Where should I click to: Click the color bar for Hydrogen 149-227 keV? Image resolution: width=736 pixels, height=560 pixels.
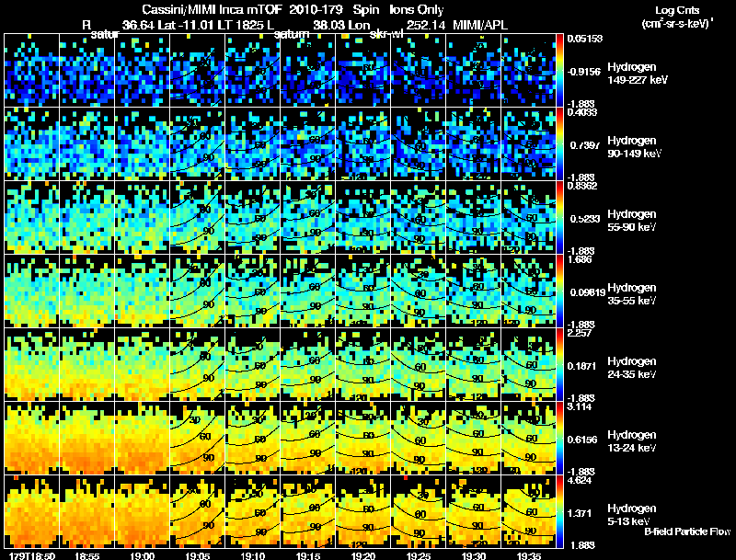(x=559, y=70)
